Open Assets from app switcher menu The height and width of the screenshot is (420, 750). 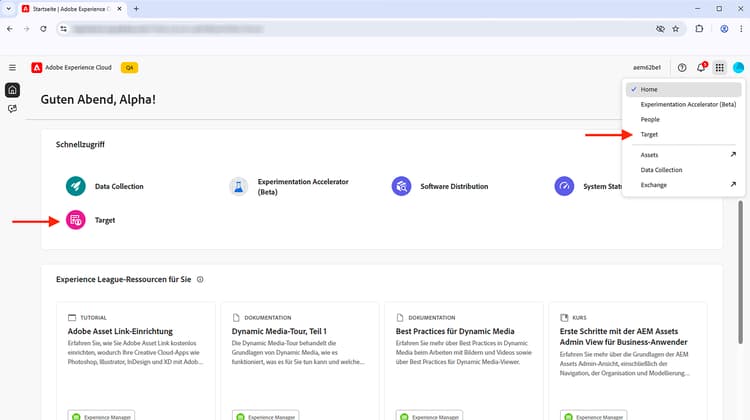683,155
